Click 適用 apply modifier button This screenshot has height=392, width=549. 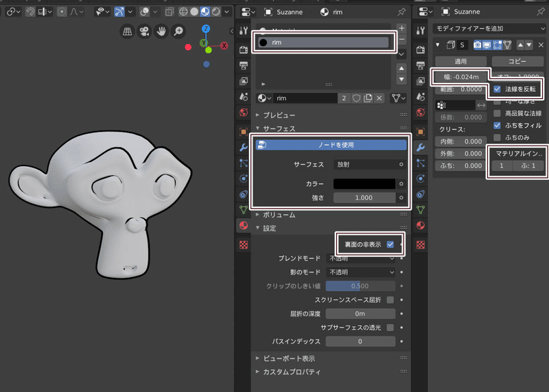coord(460,61)
